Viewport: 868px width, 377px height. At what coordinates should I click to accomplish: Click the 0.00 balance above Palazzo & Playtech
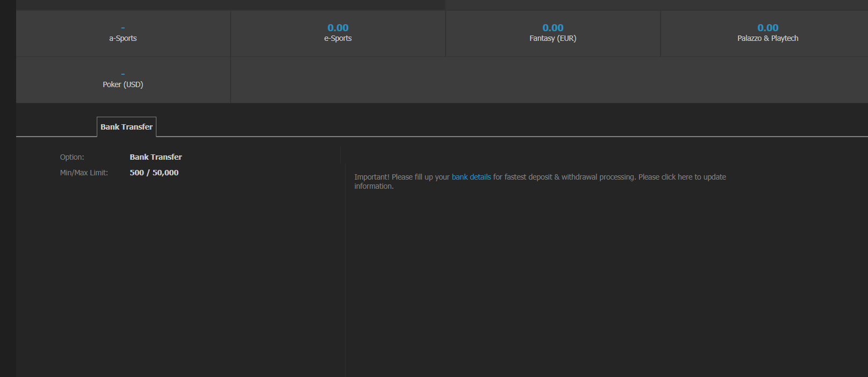[x=768, y=27]
